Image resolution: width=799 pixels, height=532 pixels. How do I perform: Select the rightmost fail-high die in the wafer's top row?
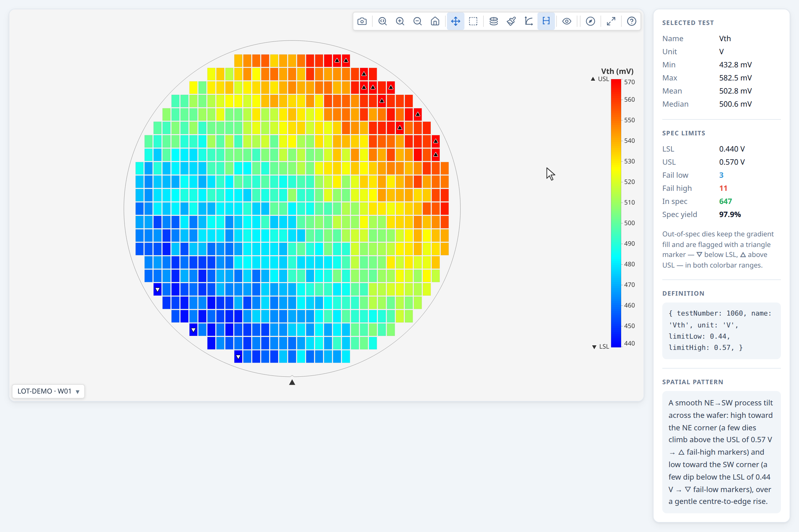(346, 60)
